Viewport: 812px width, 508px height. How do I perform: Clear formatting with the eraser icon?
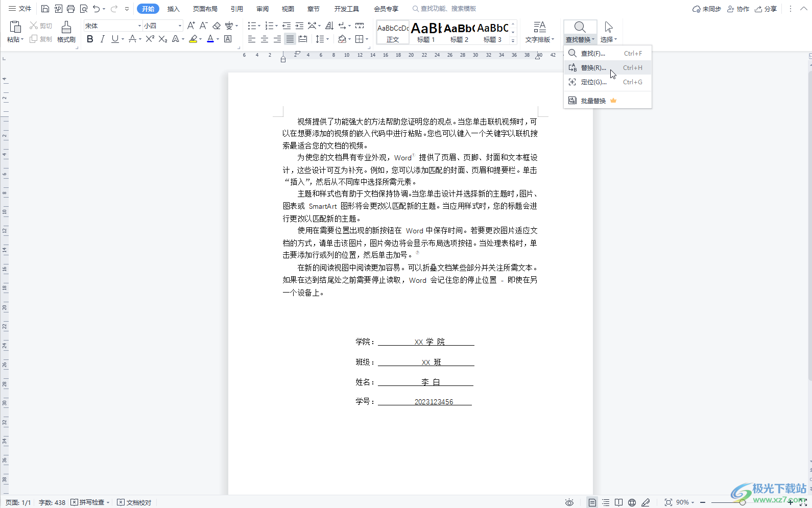(x=217, y=26)
